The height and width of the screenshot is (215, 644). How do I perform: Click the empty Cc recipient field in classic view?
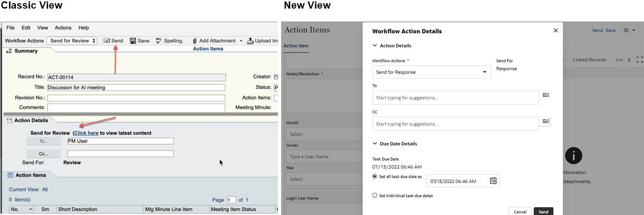120,154
